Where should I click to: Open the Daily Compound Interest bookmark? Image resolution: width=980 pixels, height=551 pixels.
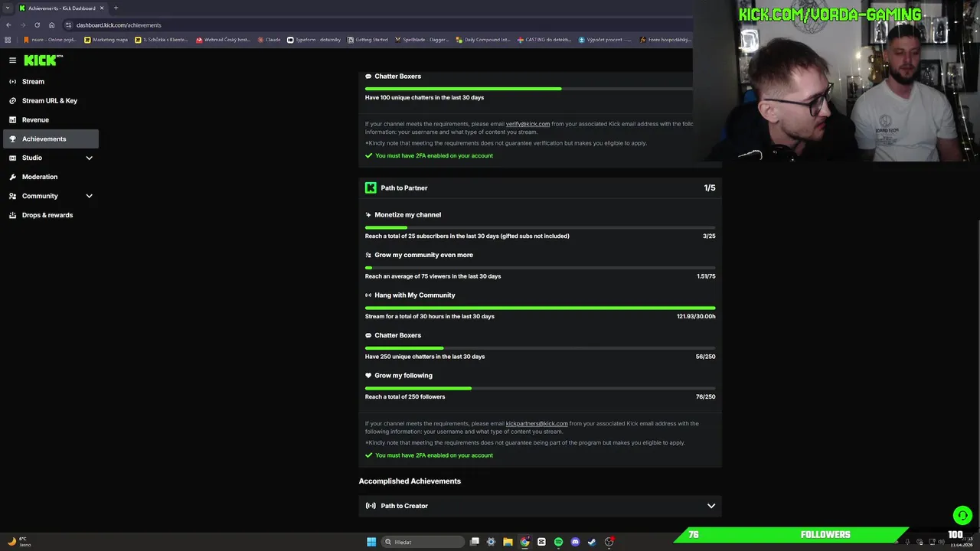482,40
